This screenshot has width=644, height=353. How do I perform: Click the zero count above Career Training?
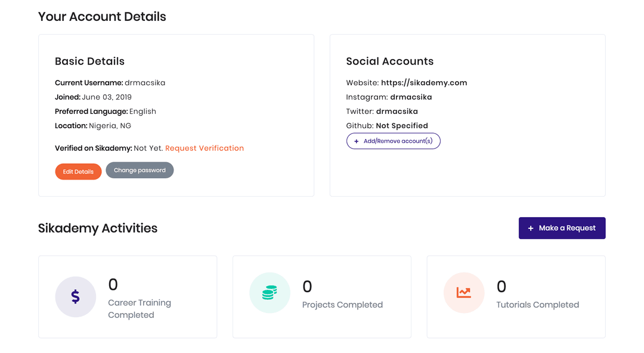click(113, 284)
